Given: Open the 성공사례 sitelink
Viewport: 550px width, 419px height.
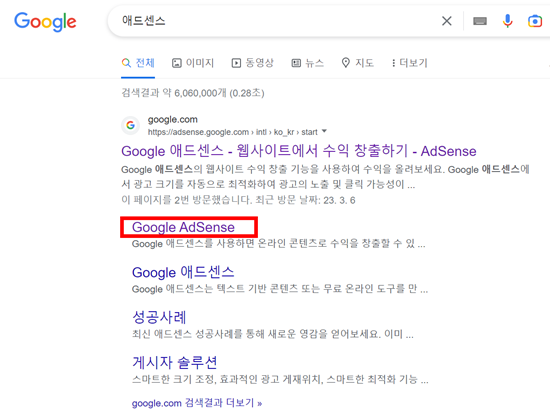Looking at the screenshot, I should pyautogui.click(x=159, y=317).
